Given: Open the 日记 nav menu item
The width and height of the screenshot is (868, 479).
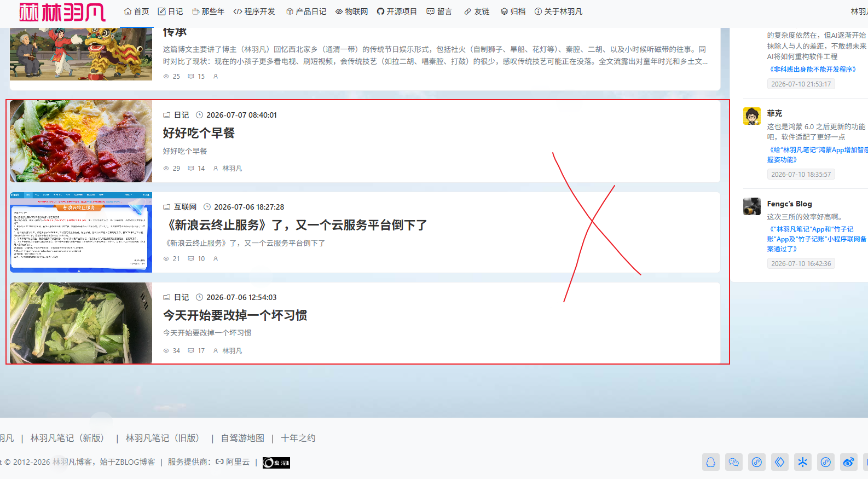Looking at the screenshot, I should (171, 11).
